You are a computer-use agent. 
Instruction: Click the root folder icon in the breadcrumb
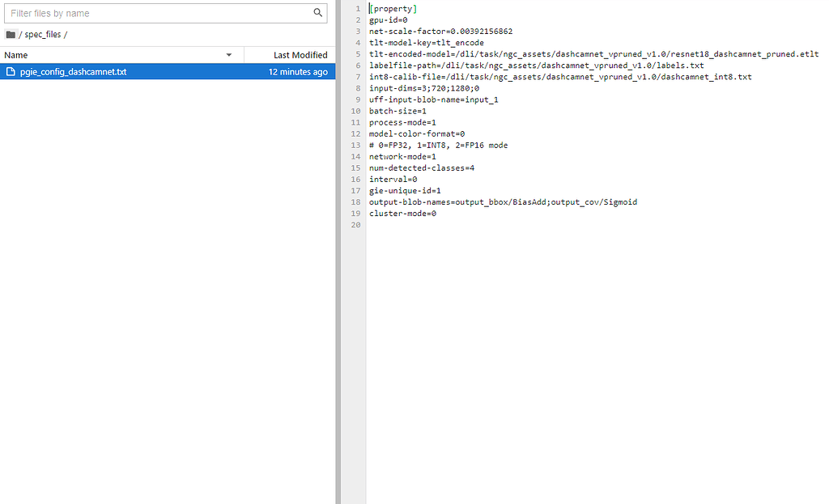(x=10, y=34)
